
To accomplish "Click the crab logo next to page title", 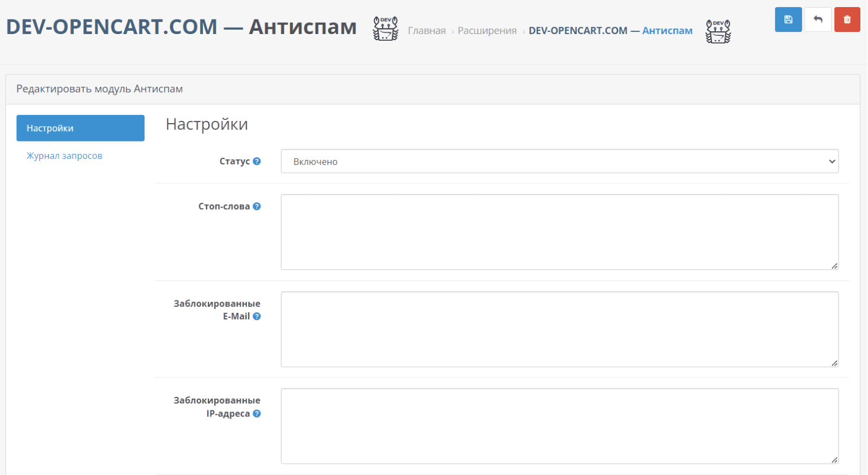I will [385, 28].
